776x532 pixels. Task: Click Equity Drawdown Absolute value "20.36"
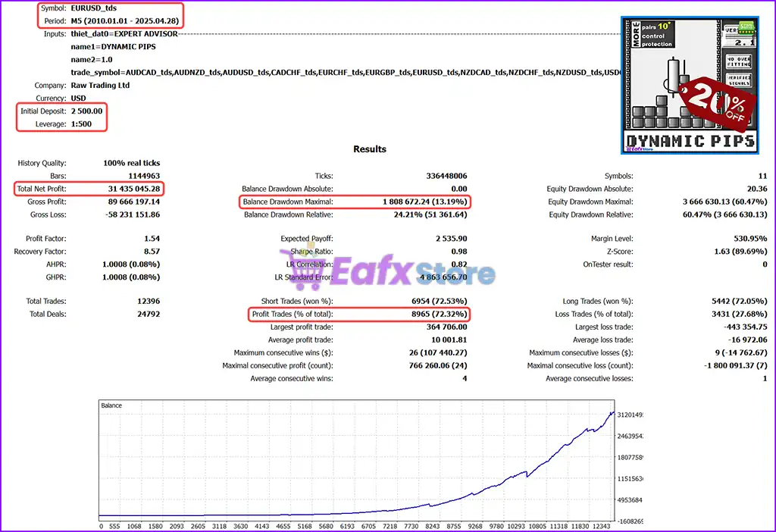(757, 189)
